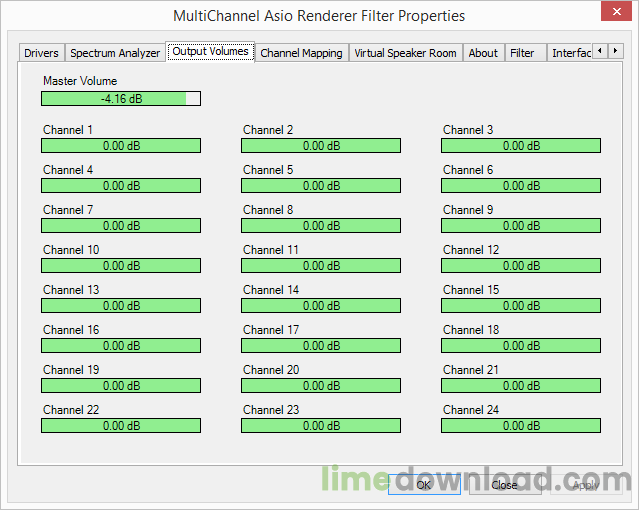Image resolution: width=639 pixels, height=510 pixels.
Task: Click the Close button
Action: tap(505, 484)
